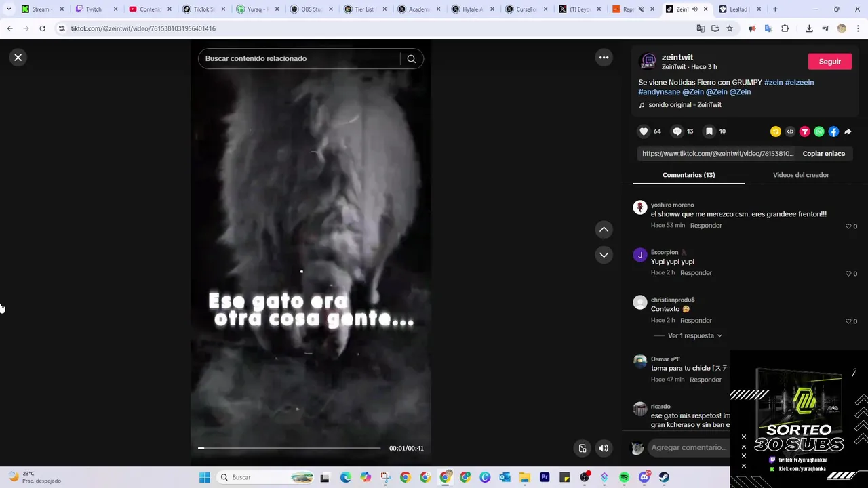Reply to Escorpion's comment
Viewport: 868px width, 488px height.
[x=696, y=273]
